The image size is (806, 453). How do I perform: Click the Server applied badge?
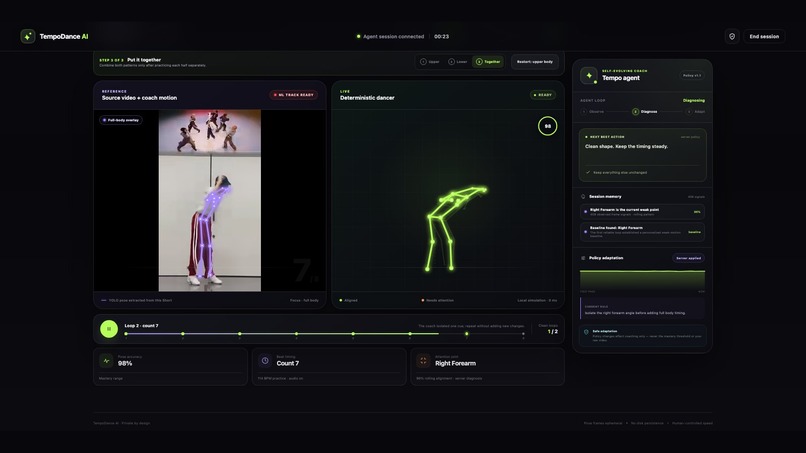[688, 258]
